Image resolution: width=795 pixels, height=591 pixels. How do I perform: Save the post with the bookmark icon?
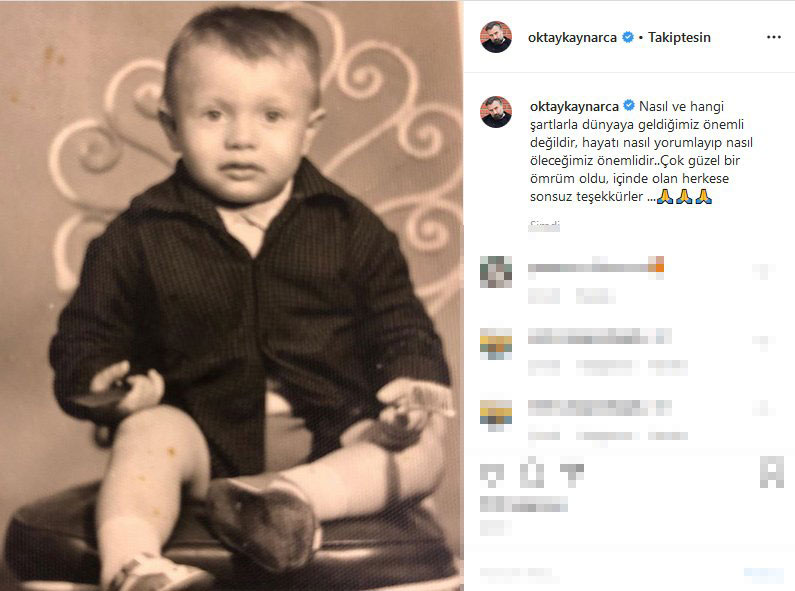tap(771, 471)
